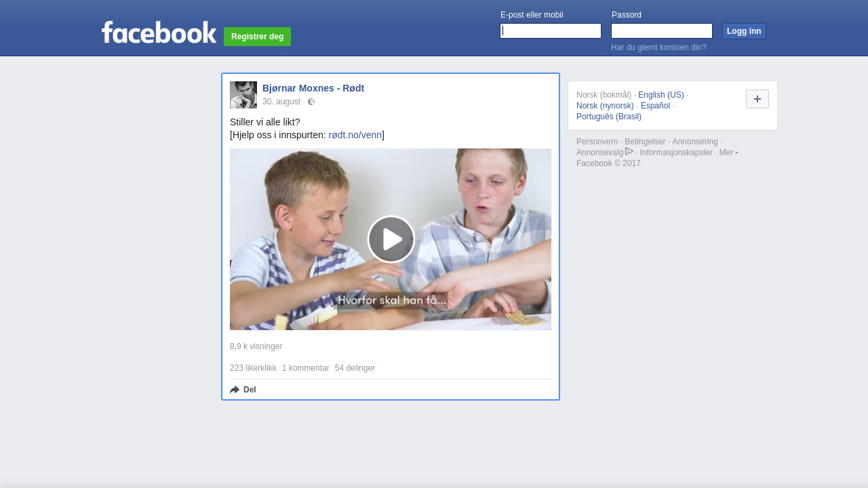Expand the Mer footer dropdown
The width and height of the screenshot is (868, 488).
[729, 152]
